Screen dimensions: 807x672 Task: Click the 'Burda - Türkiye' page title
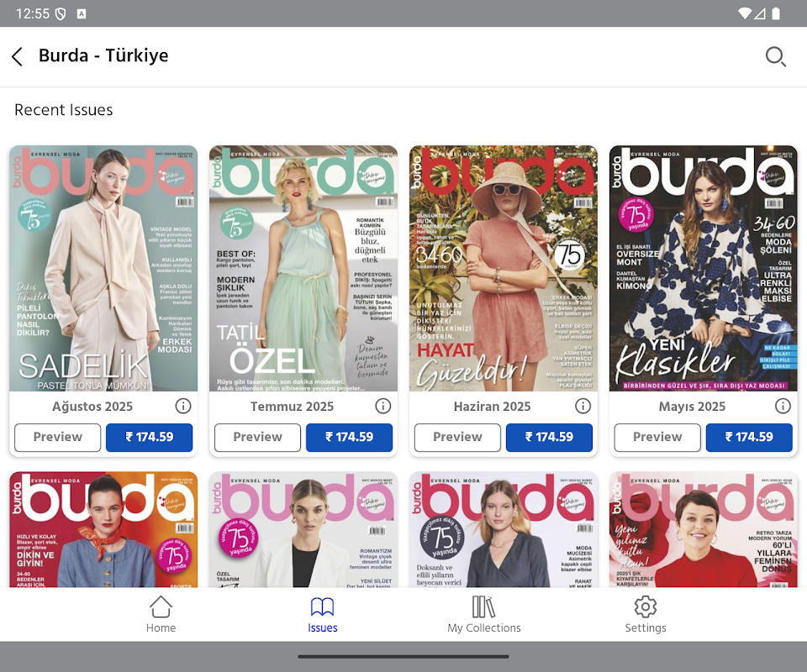tap(103, 55)
